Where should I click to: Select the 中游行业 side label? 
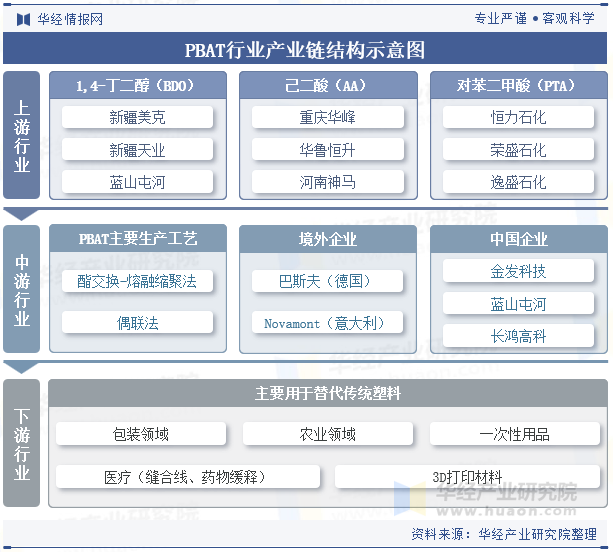[22, 289]
